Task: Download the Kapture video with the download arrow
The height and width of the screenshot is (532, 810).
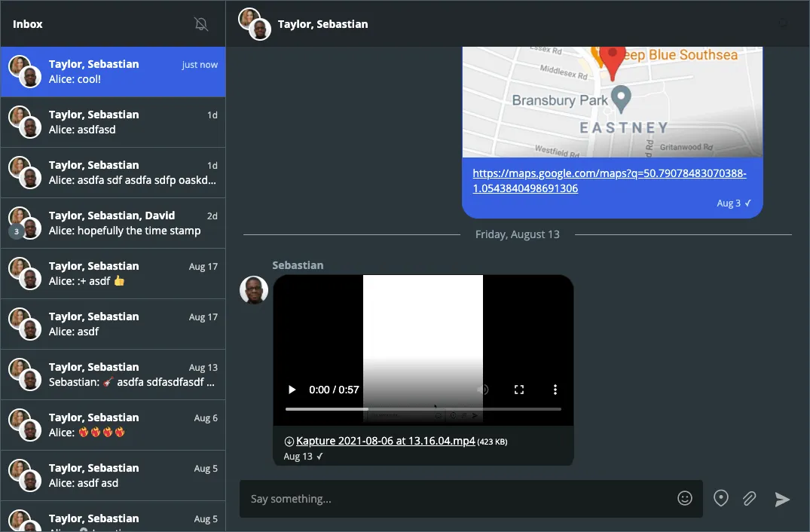Action: (287, 441)
